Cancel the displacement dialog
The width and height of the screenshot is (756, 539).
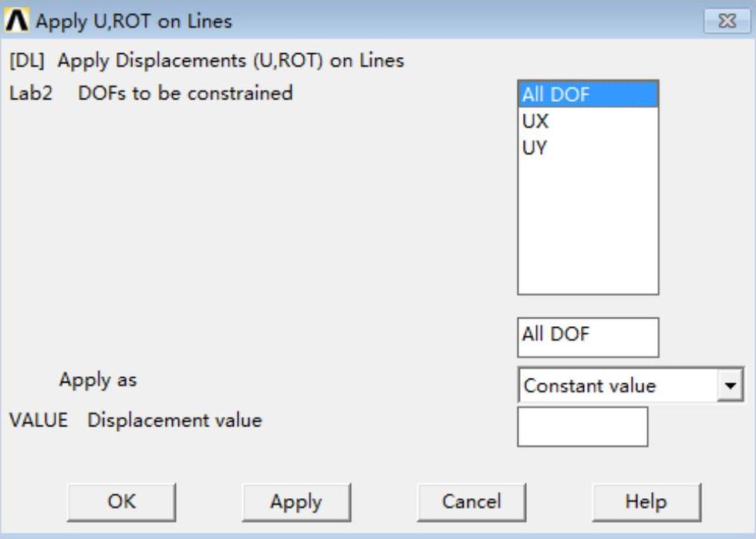471,502
